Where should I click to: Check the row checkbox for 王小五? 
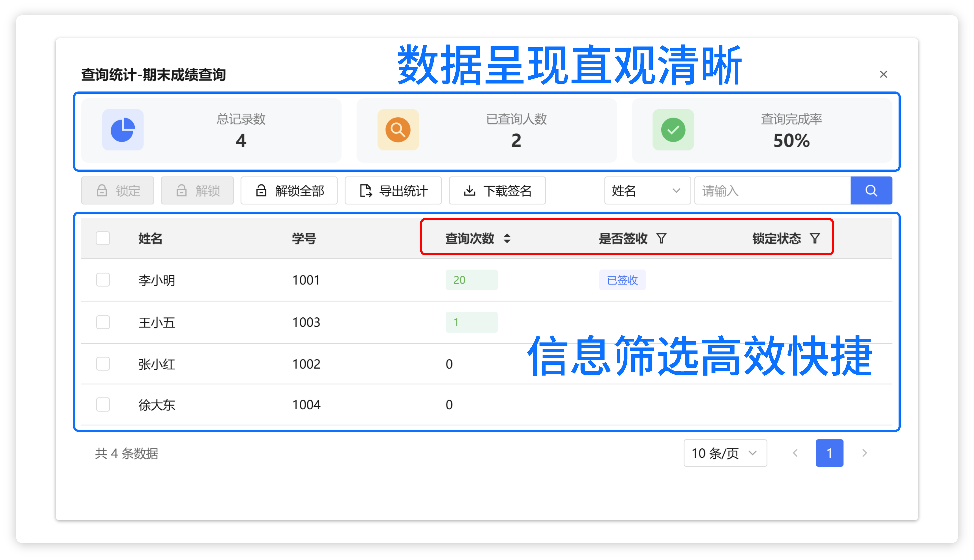[x=103, y=322]
